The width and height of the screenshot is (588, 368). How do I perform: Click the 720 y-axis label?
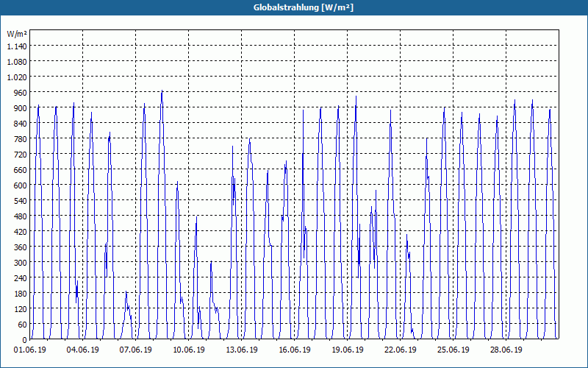click(x=21, y=154)
